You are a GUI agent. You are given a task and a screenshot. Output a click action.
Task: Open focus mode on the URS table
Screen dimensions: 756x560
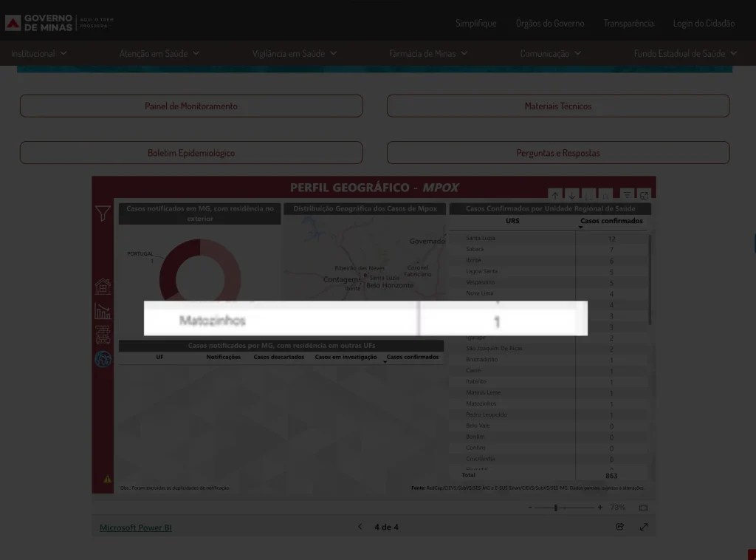pyautogui.click(x=644, y=196)
